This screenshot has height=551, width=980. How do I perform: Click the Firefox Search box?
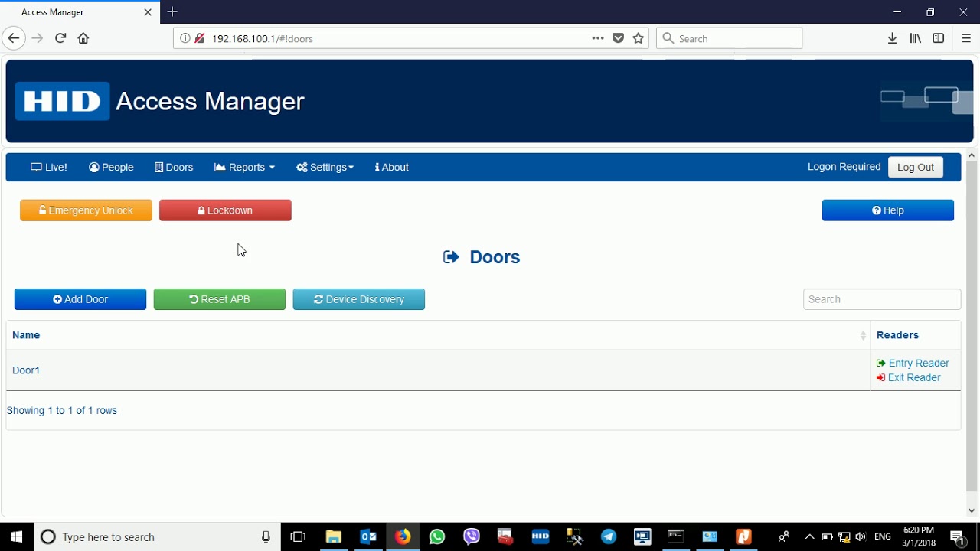(x=729, y=38)
